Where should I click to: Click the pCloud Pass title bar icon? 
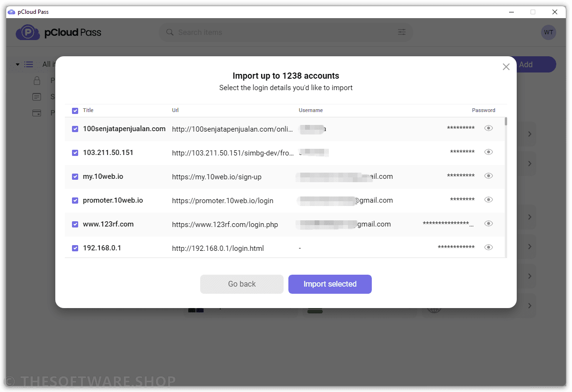(11, 12)
